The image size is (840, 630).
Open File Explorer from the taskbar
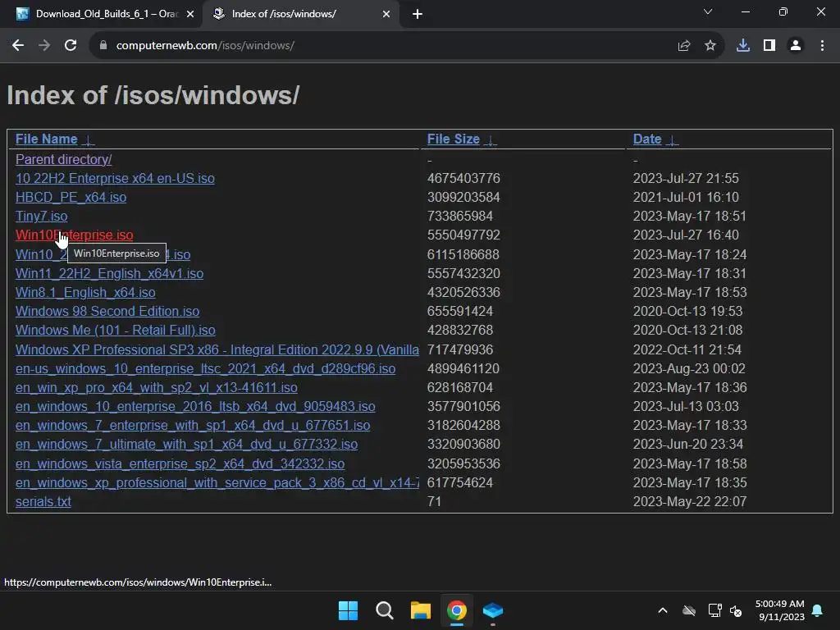[x=421, y=610]
